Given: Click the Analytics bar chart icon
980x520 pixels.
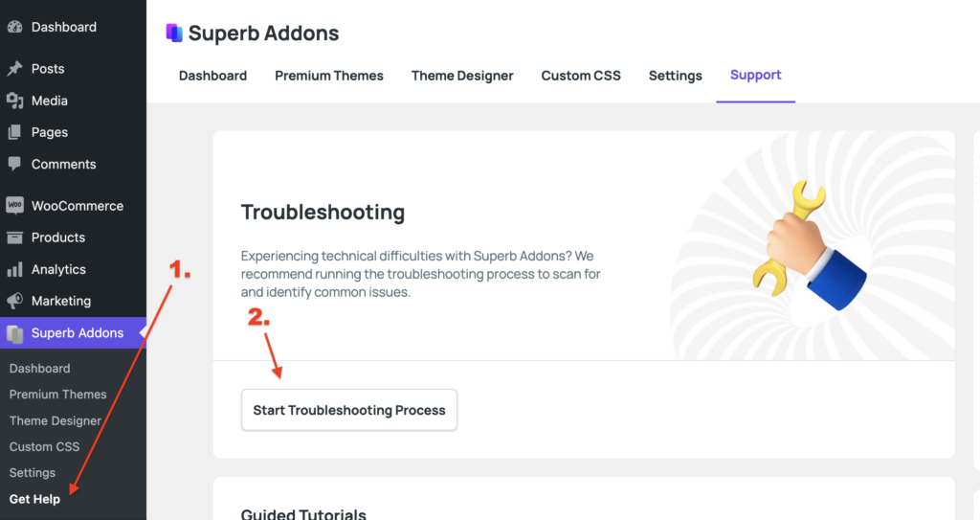Looking at the screenshot, I should click(14, 270).
